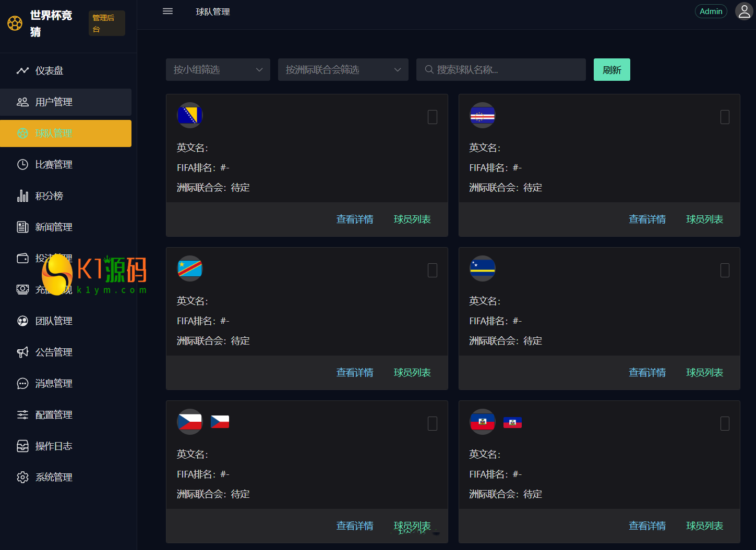Click 球员列表 on Haiti flag card
This screenshot has width=756, height=550.
tap(705, 526)
